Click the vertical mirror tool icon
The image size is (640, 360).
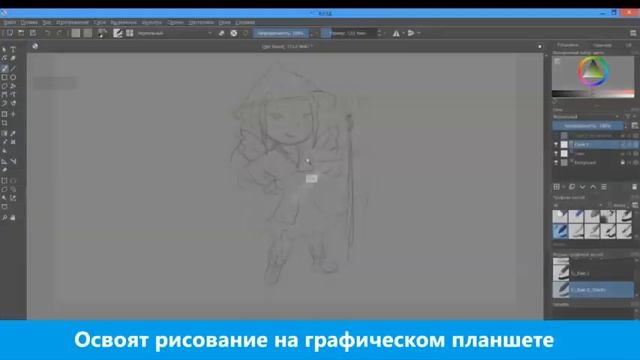click(411, 33)
